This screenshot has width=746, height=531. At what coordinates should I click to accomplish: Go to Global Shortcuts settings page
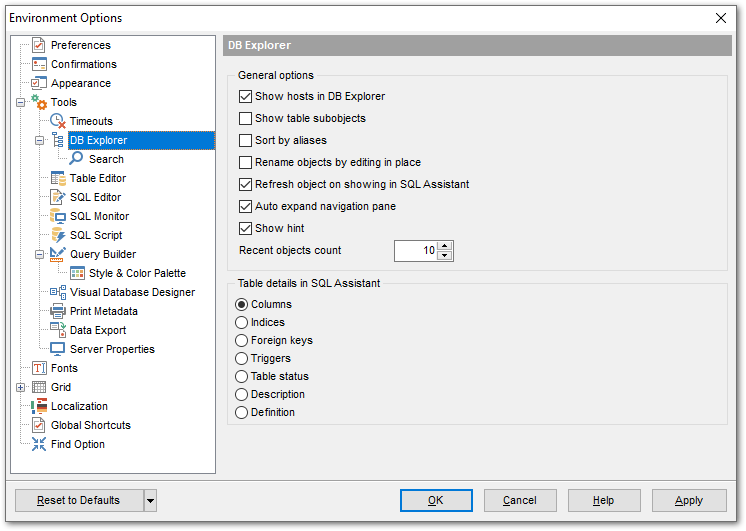click(x=90, y=425)
